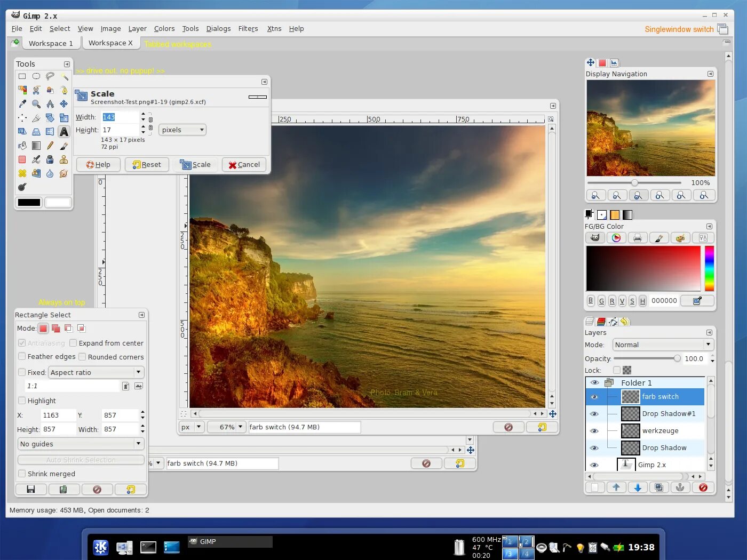Enable the Feather edges checkbox
Viewport: 747px width, 560px height.
pyautogui.click(x=22, y=356)
